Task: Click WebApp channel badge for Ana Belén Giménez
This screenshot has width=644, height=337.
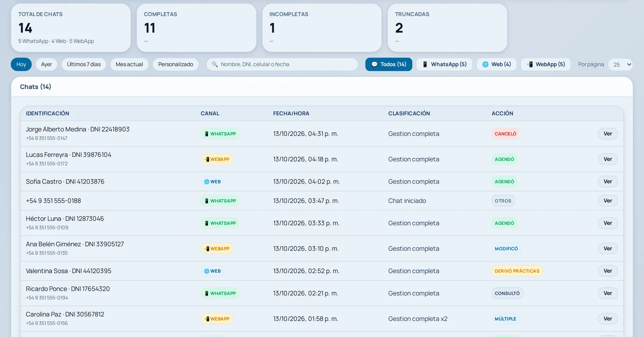Action: coord(216,249)
